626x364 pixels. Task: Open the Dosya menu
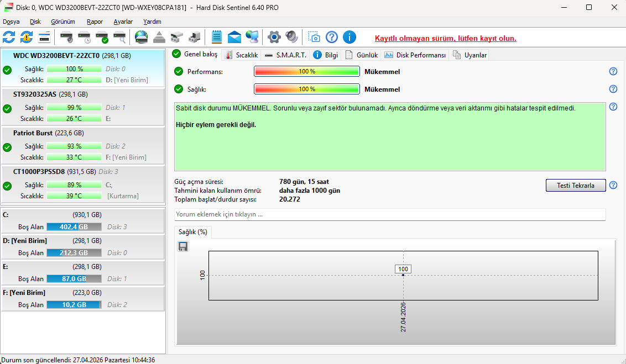point(11,22)
